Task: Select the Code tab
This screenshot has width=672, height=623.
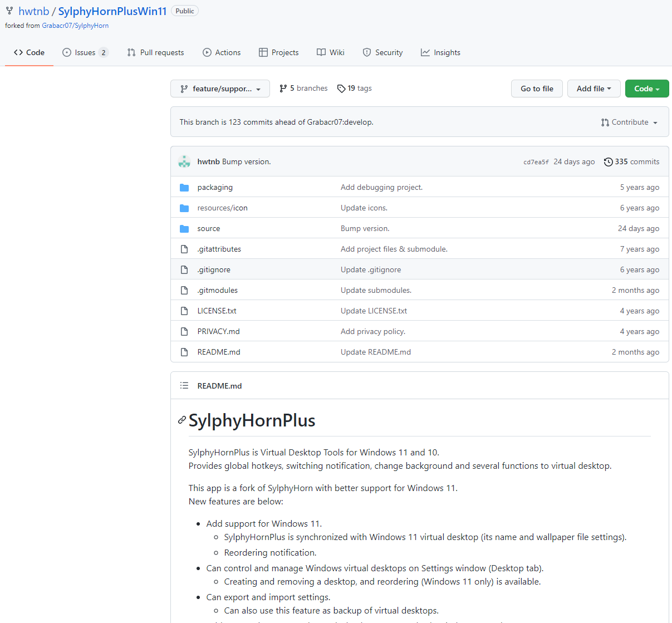Action: tap(29, 52)
